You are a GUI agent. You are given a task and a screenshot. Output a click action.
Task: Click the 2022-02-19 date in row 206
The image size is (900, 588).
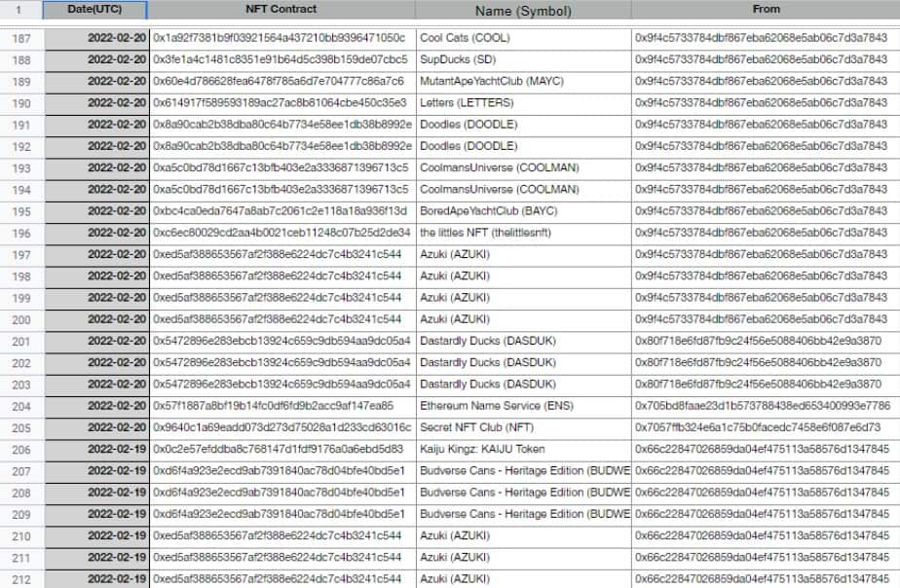point(96,449)
